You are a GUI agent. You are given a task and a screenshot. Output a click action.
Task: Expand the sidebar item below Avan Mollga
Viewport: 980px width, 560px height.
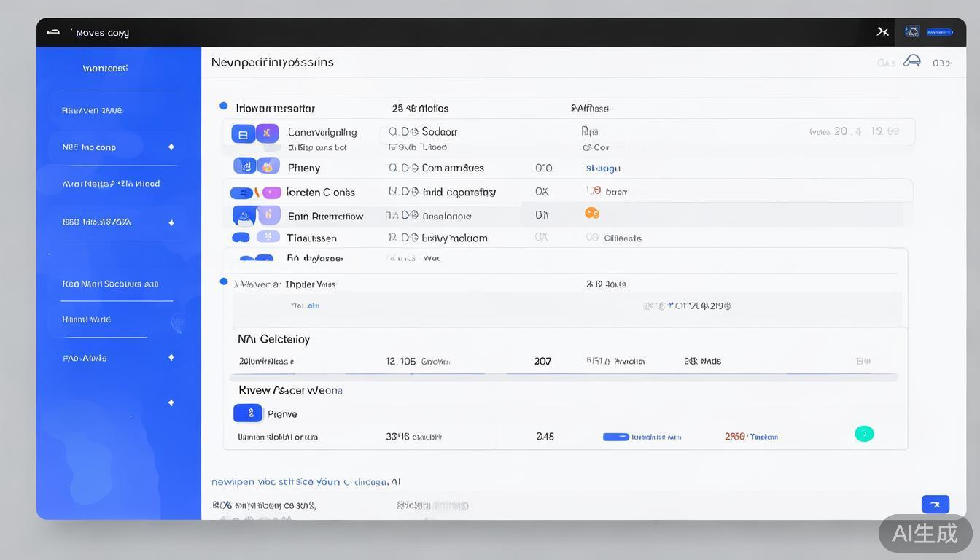[171, 222]
